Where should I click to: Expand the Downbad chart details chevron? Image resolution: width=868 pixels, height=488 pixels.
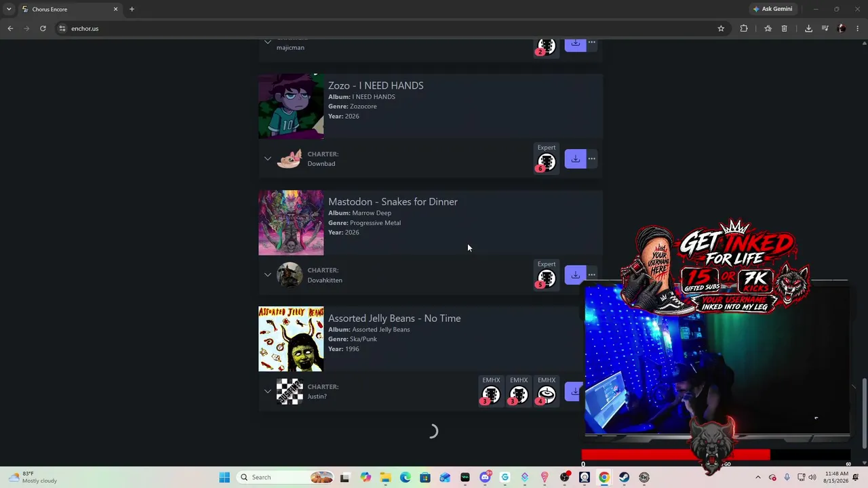(x=268, y=159)
